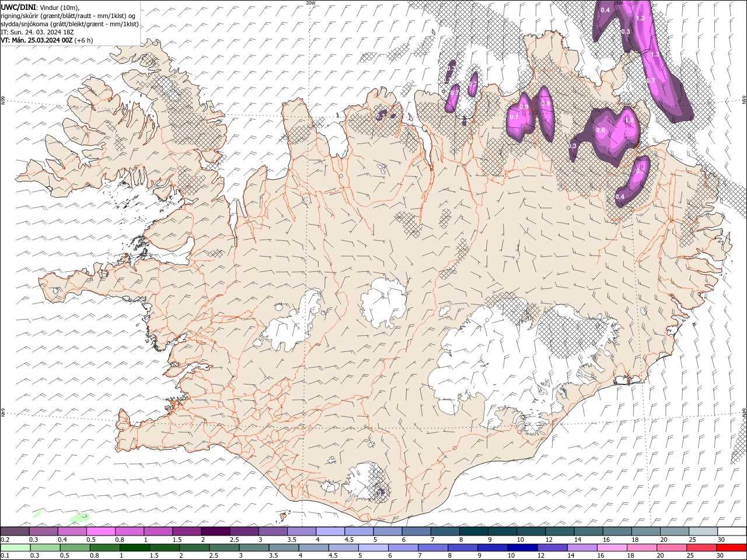Image resolution: width=747 pixels, height=560 pixels.
Task: Select the grey-blue 3.5–4 rain legend swatch
Action: tap(284, 548)
